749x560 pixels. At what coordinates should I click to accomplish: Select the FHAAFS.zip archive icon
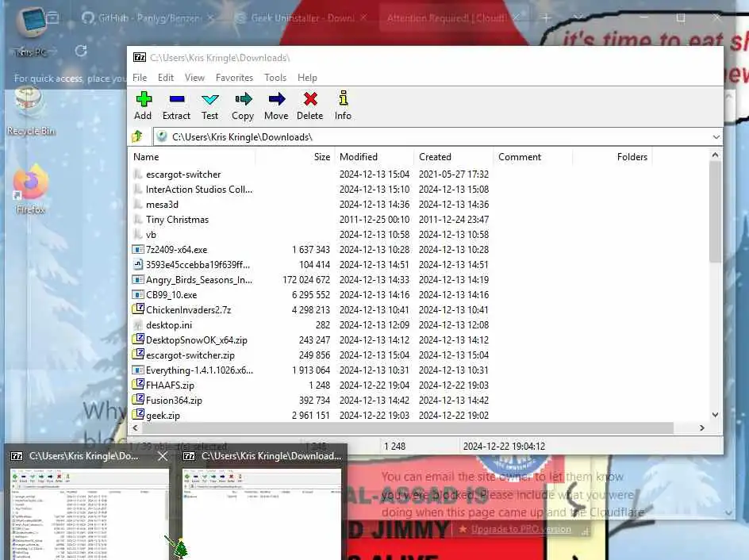137,385
